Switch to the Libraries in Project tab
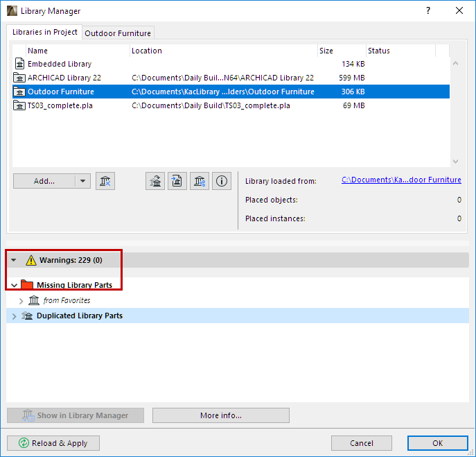 click(x=44, y=32)
